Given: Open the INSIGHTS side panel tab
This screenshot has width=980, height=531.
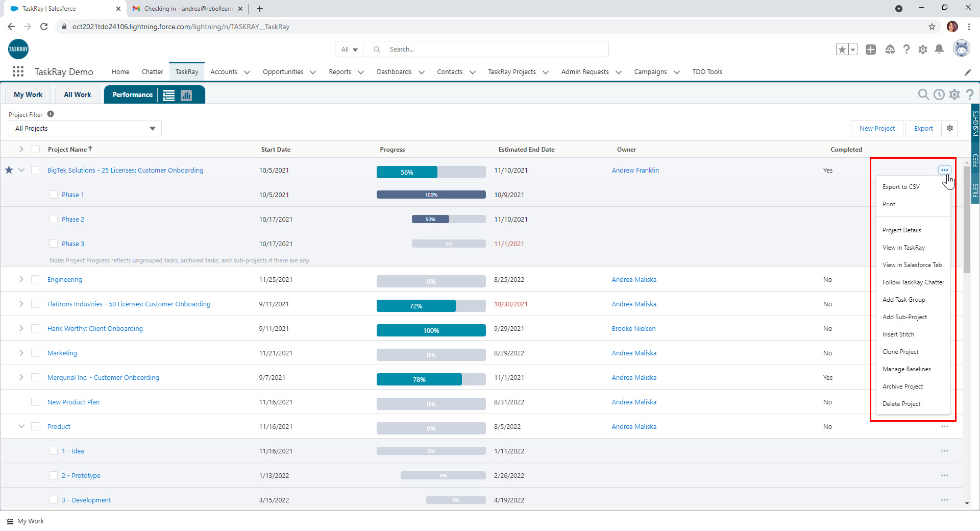Looking at the screenshot, I should (x=975, y=123).
